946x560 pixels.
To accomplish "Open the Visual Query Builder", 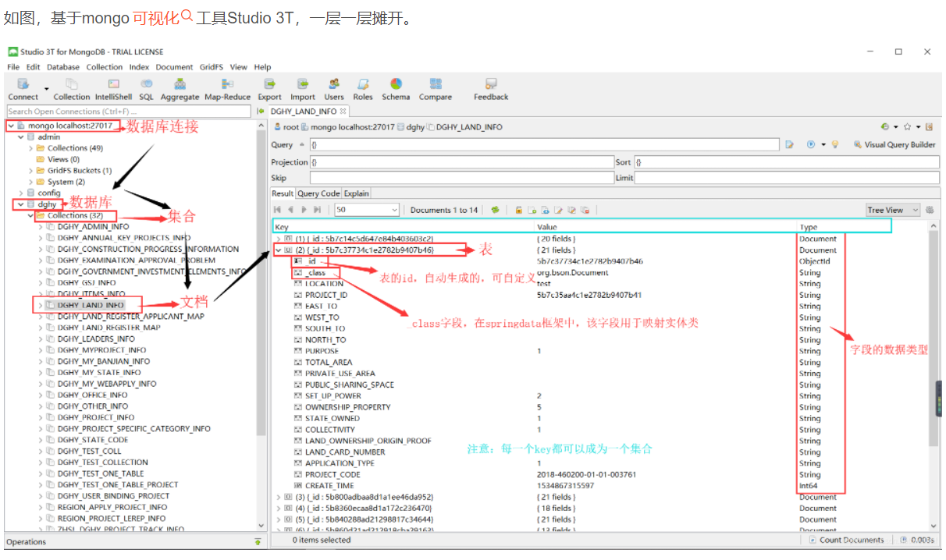I will pos(894,144).
